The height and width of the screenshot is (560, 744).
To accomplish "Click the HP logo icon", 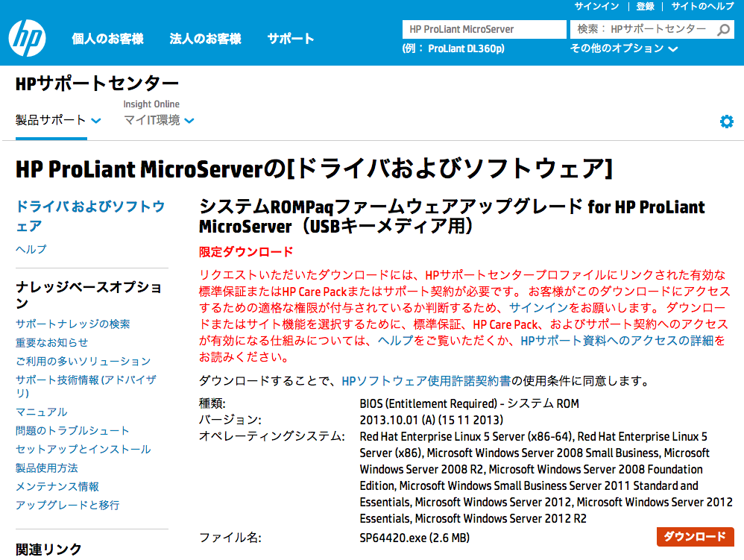I will [x=28, y=38].
